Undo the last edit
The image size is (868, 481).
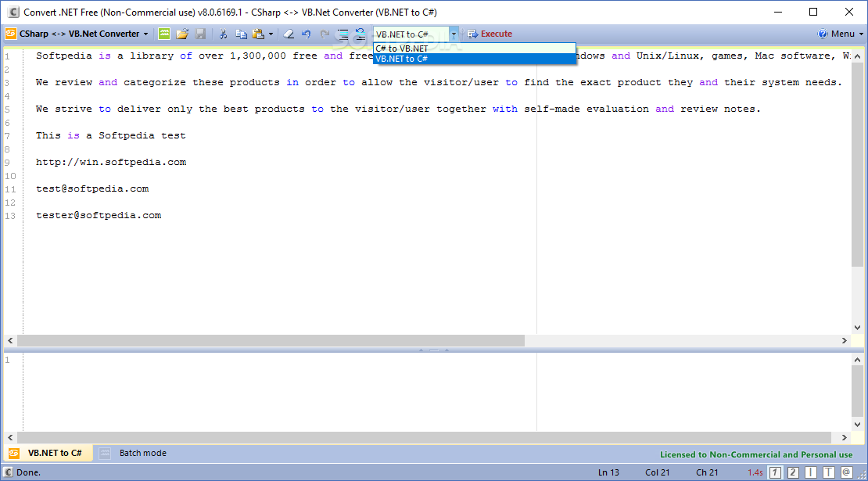click(x=306, y=34)
